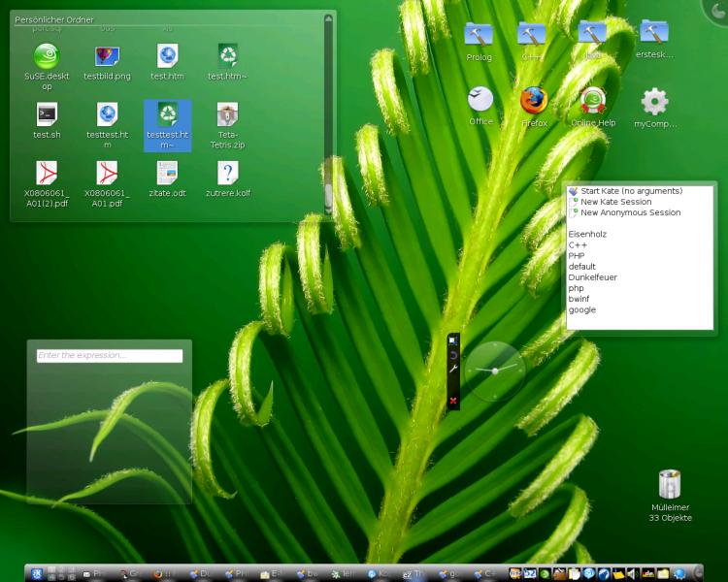Open the test.sh script file
The width and height of the screenshot is (728, 582).
coord(47,115)
